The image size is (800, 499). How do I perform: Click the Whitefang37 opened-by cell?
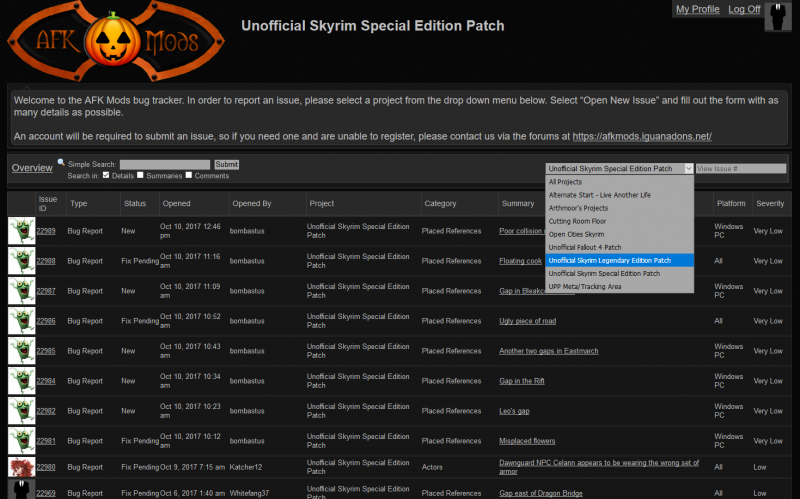[249, 493]
